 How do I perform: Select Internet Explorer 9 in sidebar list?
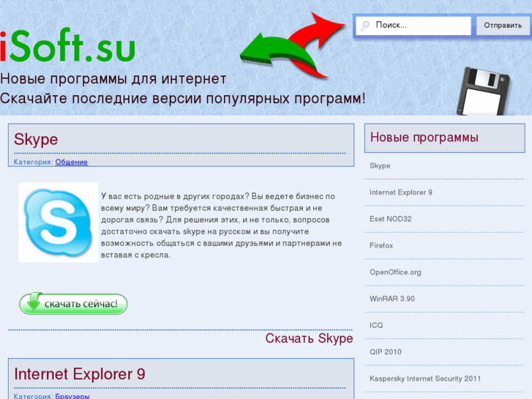(401, 193)
